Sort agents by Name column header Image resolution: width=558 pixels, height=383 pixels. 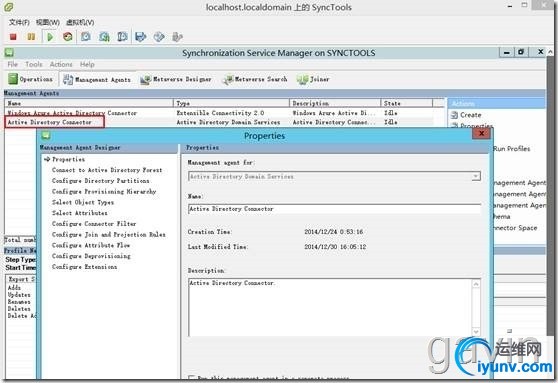pos(89,103)
